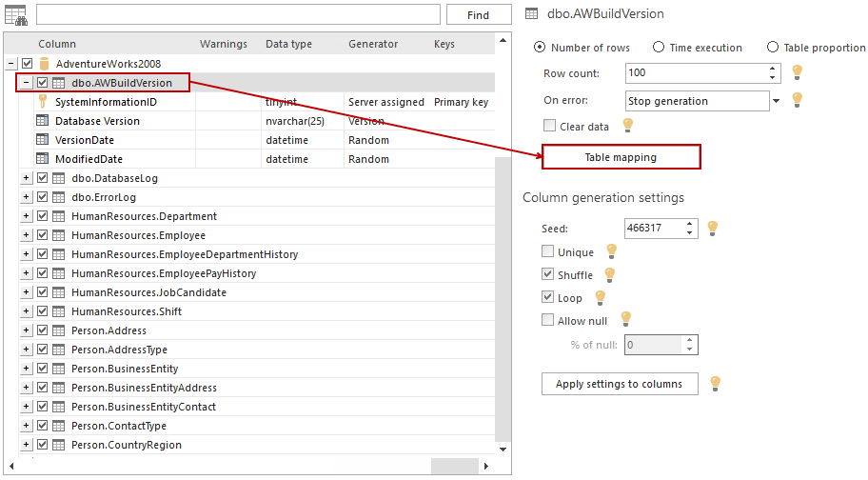The image size is (868, 480).
Task: Click the table icon of dbo.DatabaseLog
Action: click(x=58, y=178)
